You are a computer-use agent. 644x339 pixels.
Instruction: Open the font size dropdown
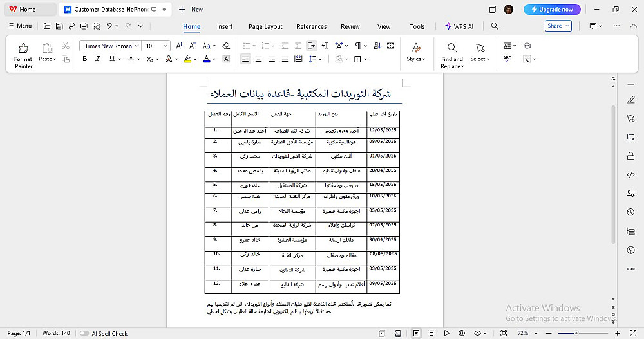click(x=165, y=46)
